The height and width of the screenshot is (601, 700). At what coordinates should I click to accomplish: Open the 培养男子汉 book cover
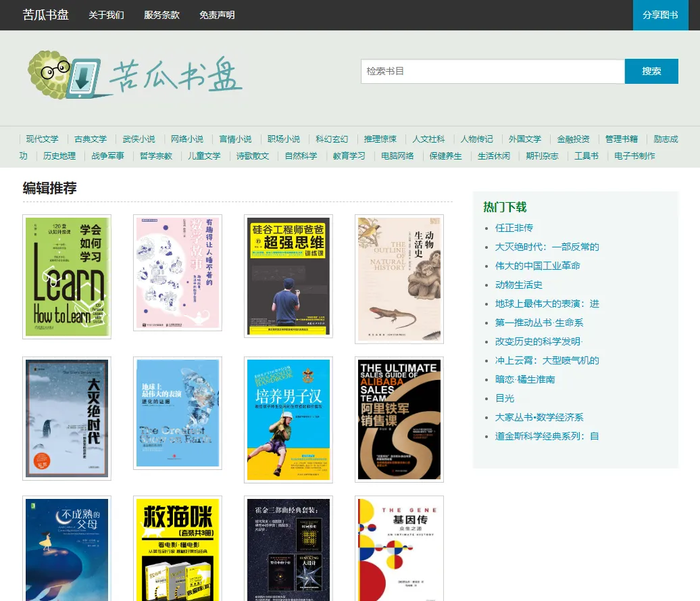coord(289,420)
